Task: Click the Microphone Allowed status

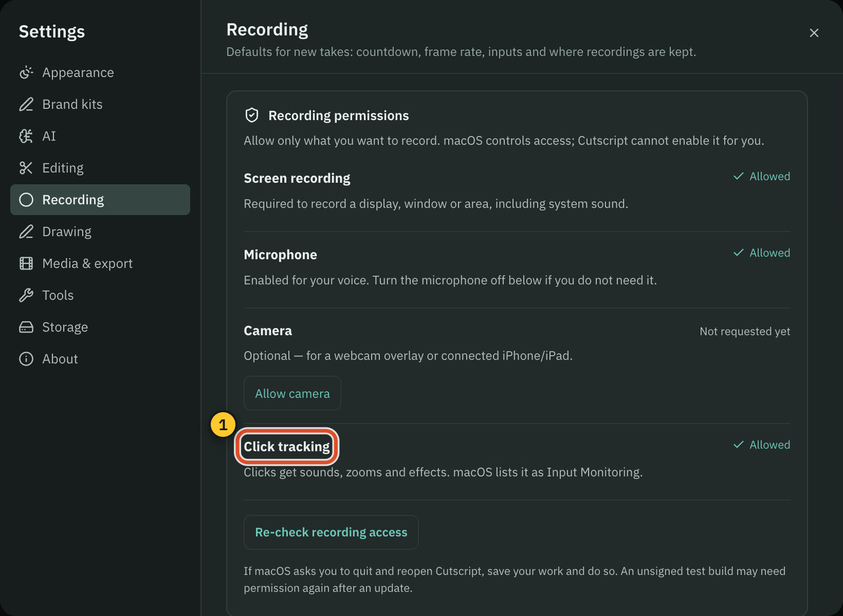Action: click(762, 253)
